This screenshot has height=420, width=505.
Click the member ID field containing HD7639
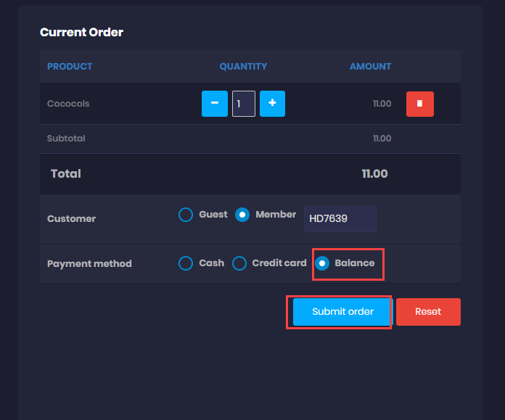(x=340, y=219)
